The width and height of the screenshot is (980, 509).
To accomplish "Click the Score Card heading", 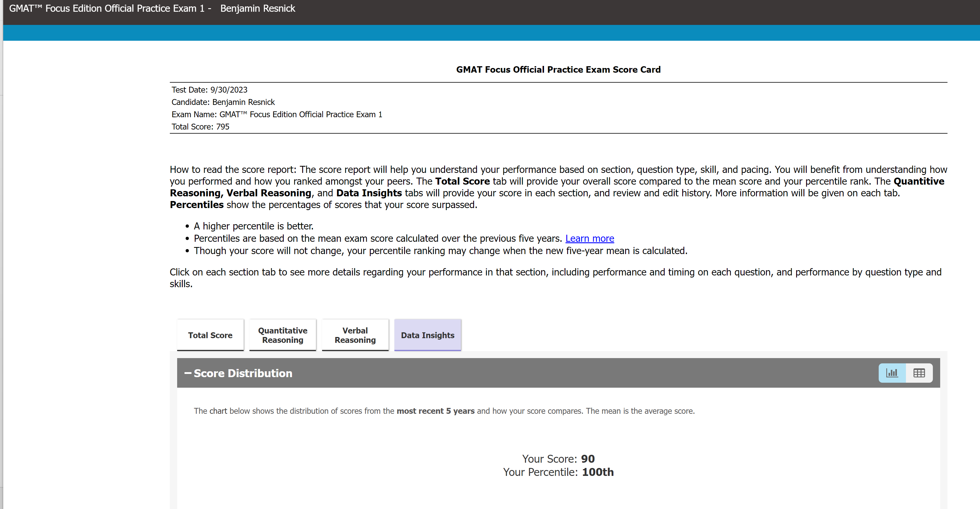I will tap(558, 70).
